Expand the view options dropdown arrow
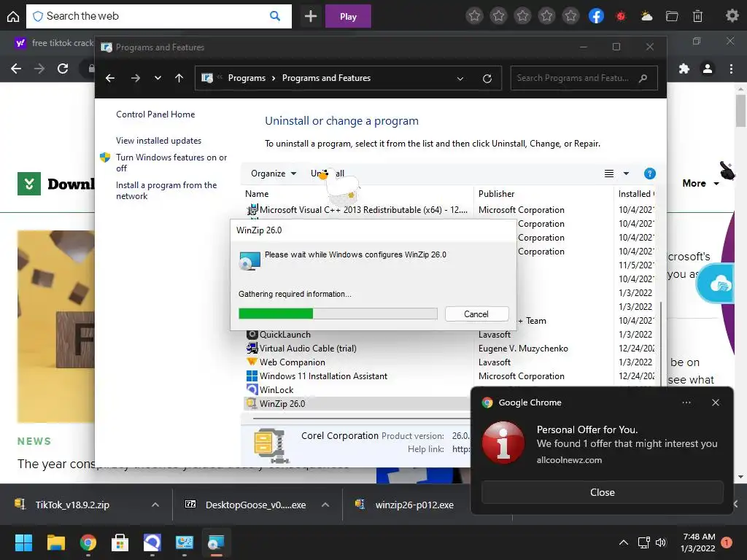The image size is (747, 560). [626, 174]
